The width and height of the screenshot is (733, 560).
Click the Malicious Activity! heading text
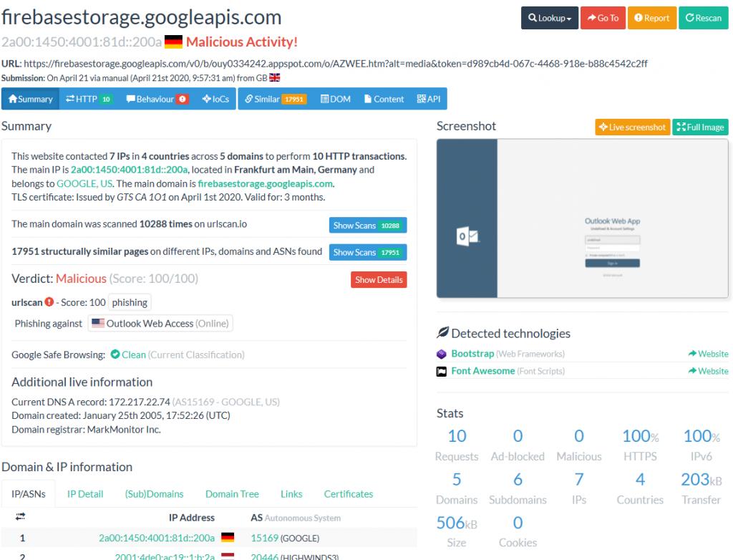(242, 42)
